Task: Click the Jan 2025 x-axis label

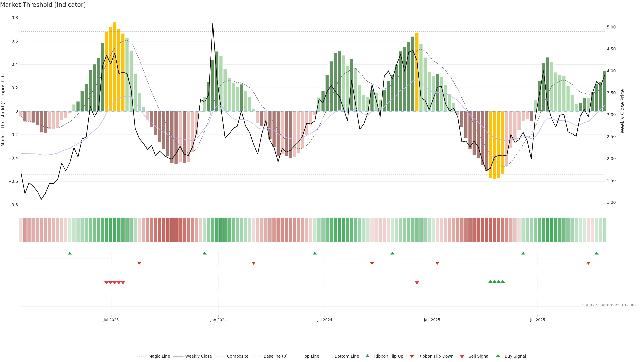Action: (x=432, y=320)
